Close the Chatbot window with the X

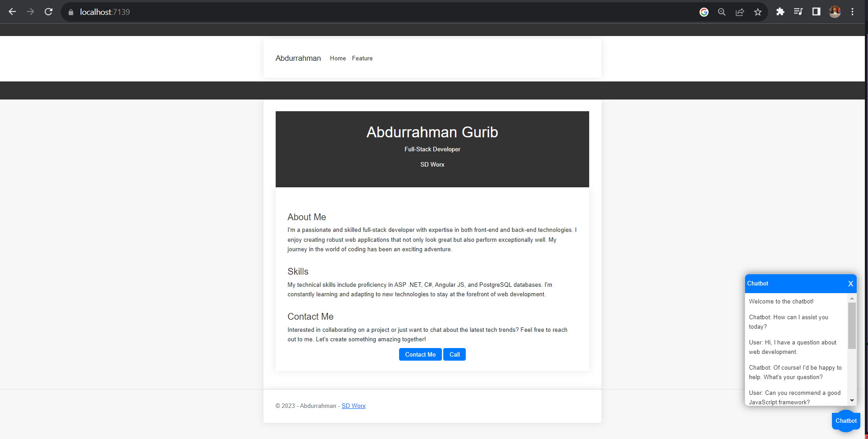(x=850, y=284)
